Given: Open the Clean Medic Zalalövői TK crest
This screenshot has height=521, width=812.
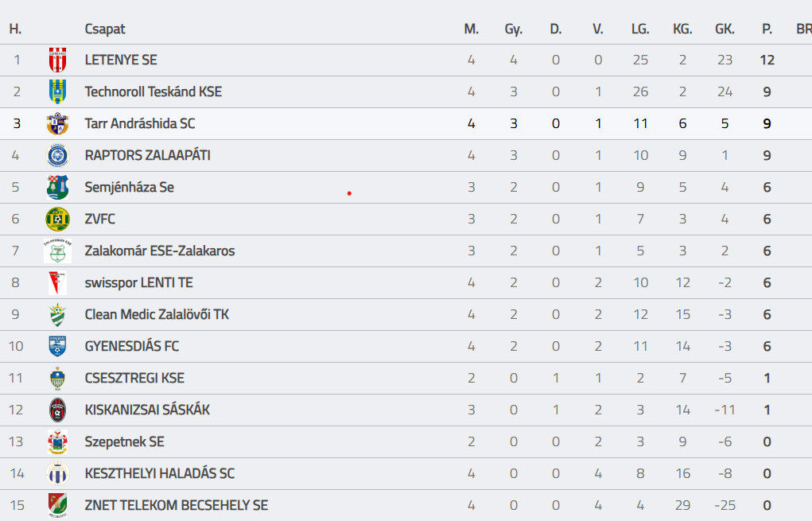Looking at the screenshot, I should pyautogui.click(x=57, y=314).
